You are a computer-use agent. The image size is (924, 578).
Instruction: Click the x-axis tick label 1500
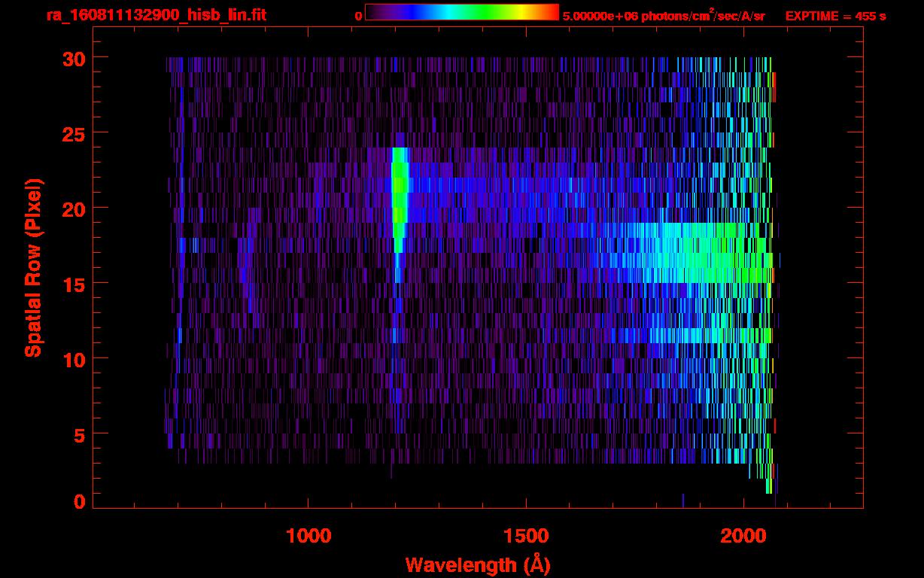(526, 536)
